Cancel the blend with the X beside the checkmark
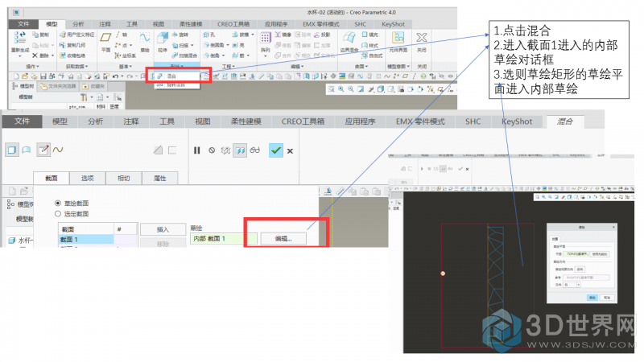 tap(290, 151)
